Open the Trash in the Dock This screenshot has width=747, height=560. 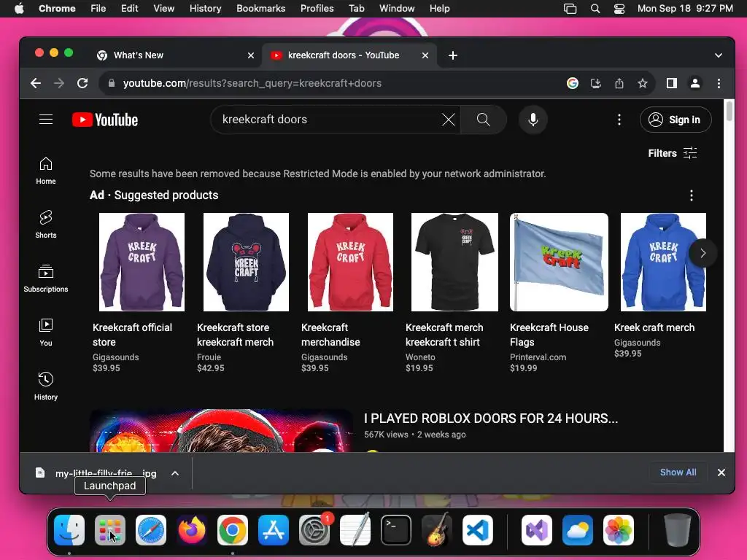[677, 530]
